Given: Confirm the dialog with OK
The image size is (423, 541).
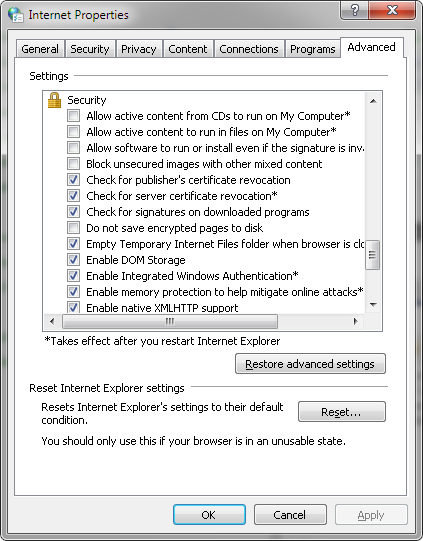Looking at the screenshot, I should pos(209,515).
